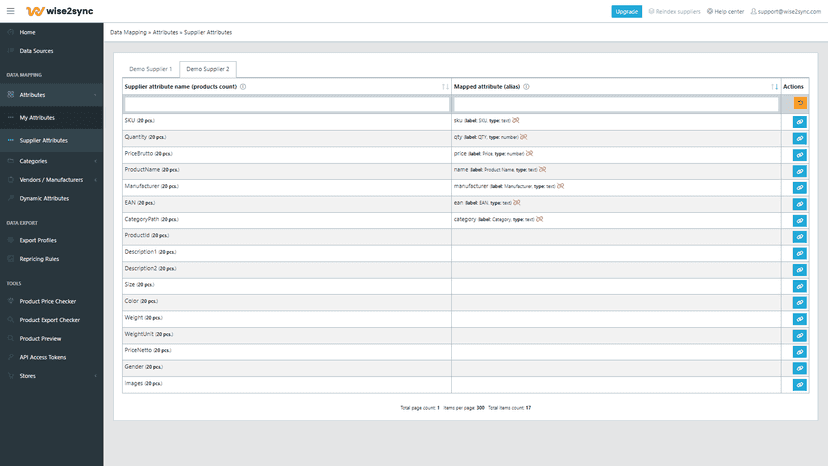Screen dimensions: 828x466
Task: Click Attributes breadcrumb link
Action: coord(165,32)
